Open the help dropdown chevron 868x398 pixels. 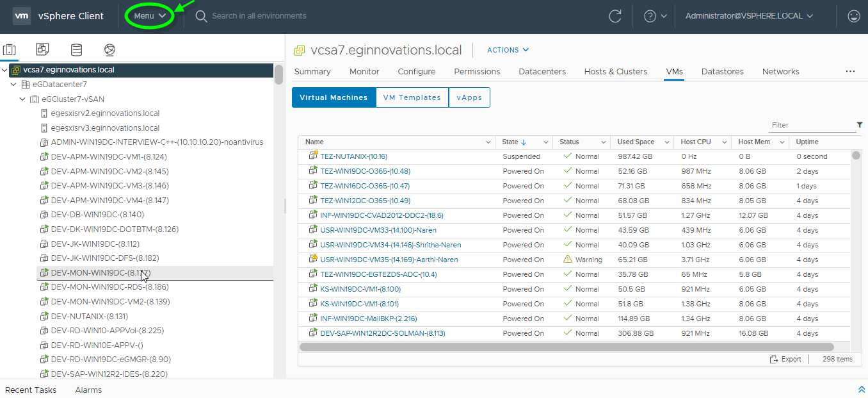tap(664, 16)
